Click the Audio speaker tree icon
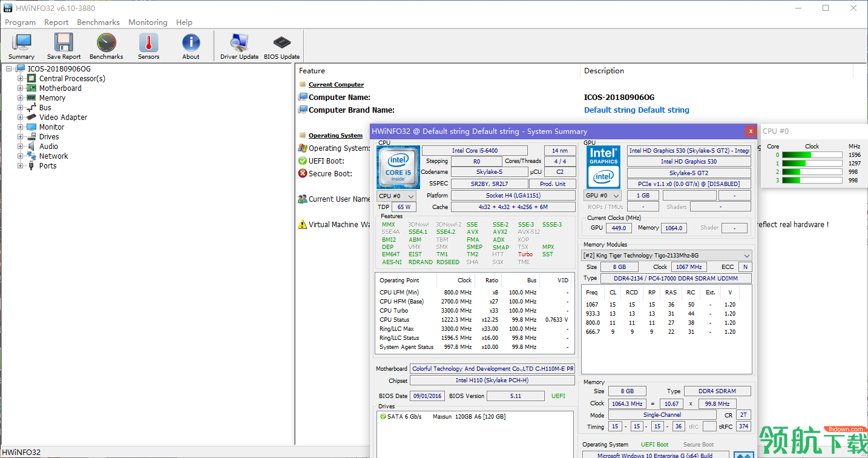Screen dimensions: 868x458 [x=31, y=146]
